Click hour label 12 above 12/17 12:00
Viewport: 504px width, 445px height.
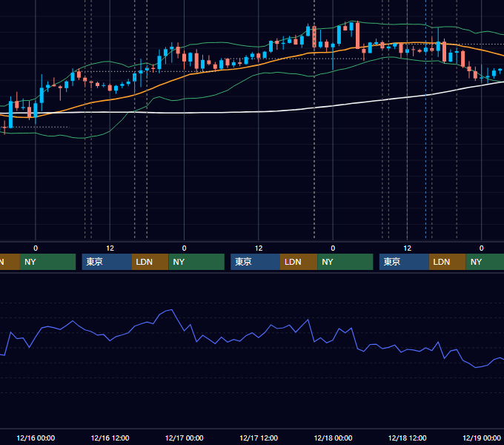259,248
